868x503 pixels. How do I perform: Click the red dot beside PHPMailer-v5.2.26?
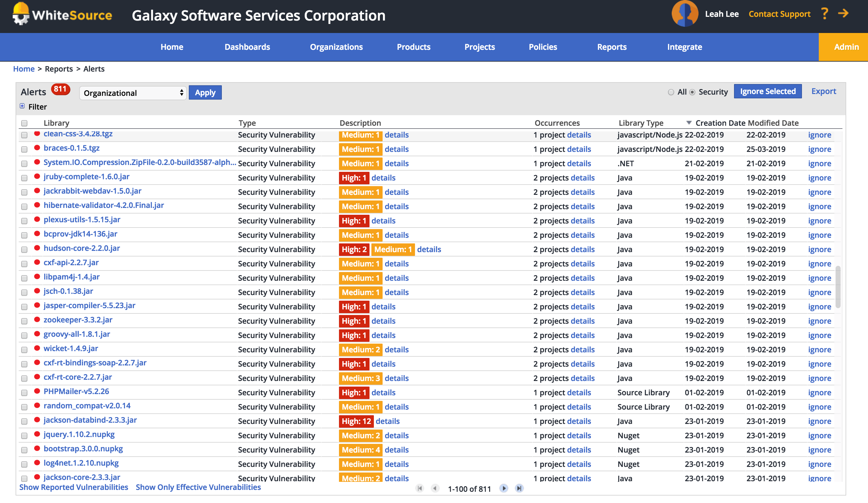click(x=37, y=391)
